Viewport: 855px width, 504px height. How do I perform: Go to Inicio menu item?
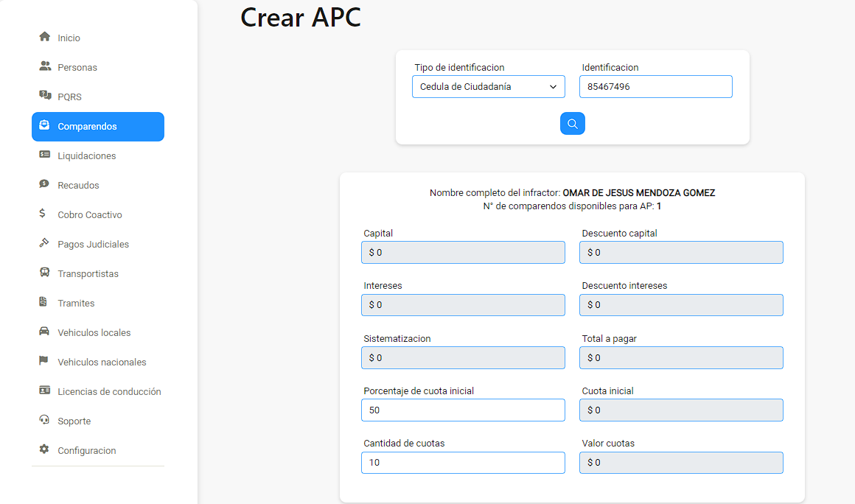98,38
